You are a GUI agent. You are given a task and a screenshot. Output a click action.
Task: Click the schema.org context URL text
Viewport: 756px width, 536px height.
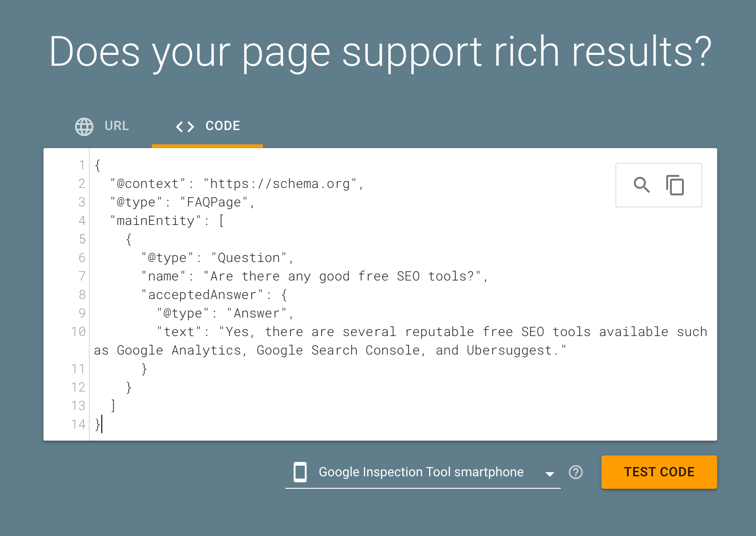tap(280, 184)
